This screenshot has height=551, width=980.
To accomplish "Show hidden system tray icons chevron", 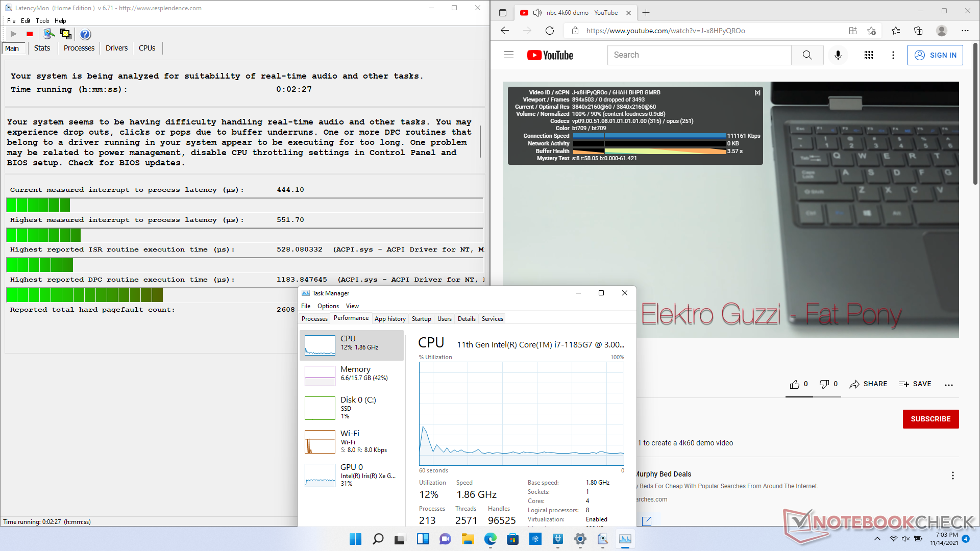I will click(877, 539).
